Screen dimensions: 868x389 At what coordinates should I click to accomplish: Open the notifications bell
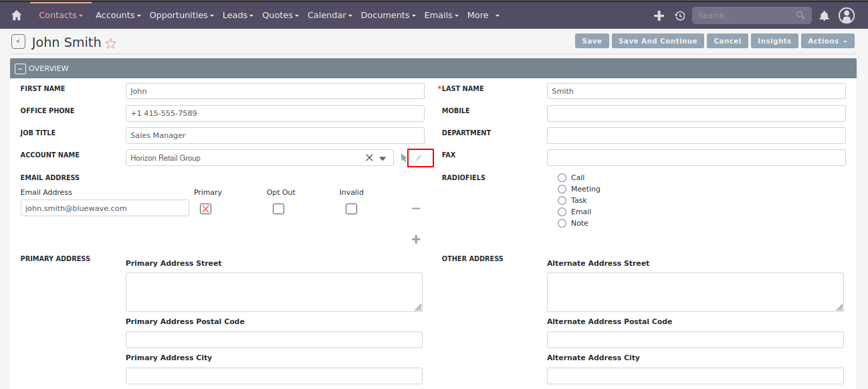pos(825,15)
